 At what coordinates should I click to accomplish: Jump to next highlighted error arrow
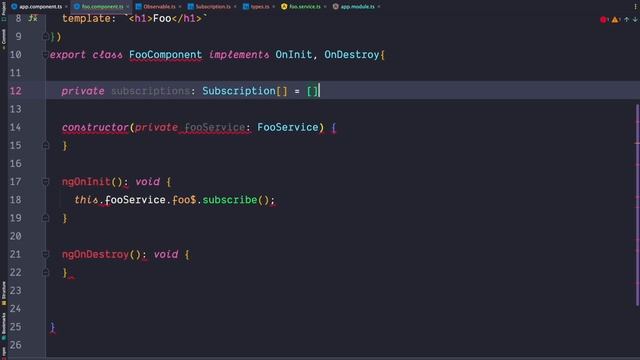coord(635,19)
